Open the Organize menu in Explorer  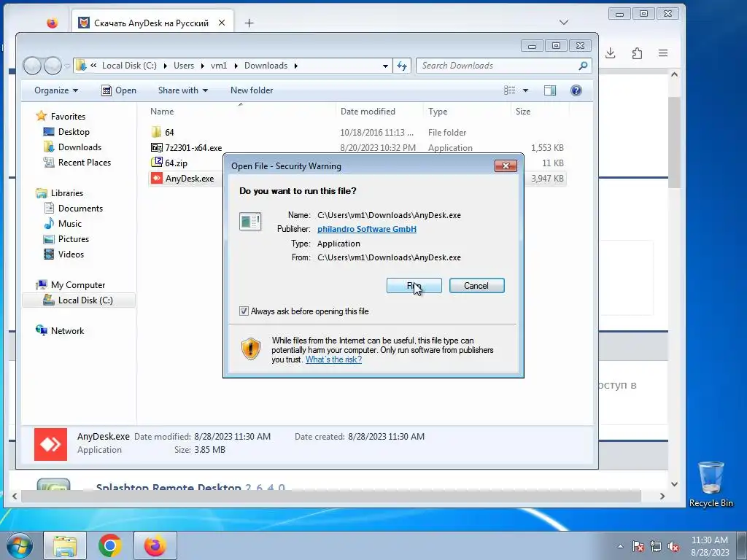coord(56,90)
